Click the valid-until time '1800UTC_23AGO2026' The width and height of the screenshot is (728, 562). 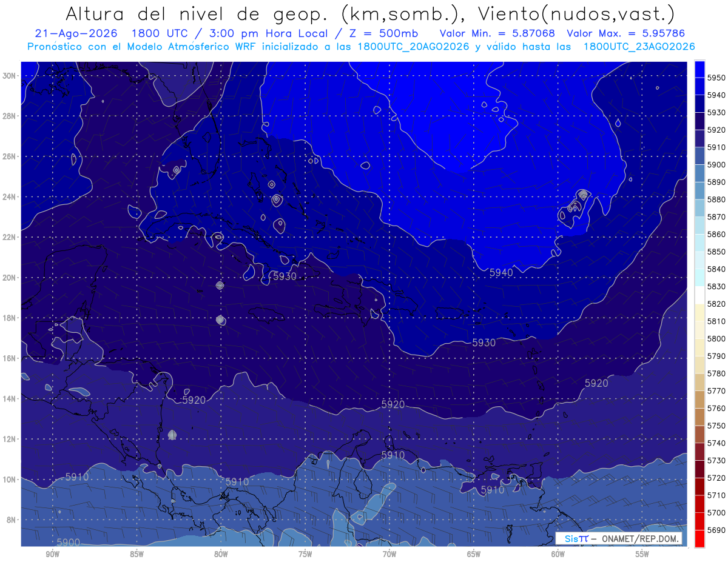(x=639, y=46)
